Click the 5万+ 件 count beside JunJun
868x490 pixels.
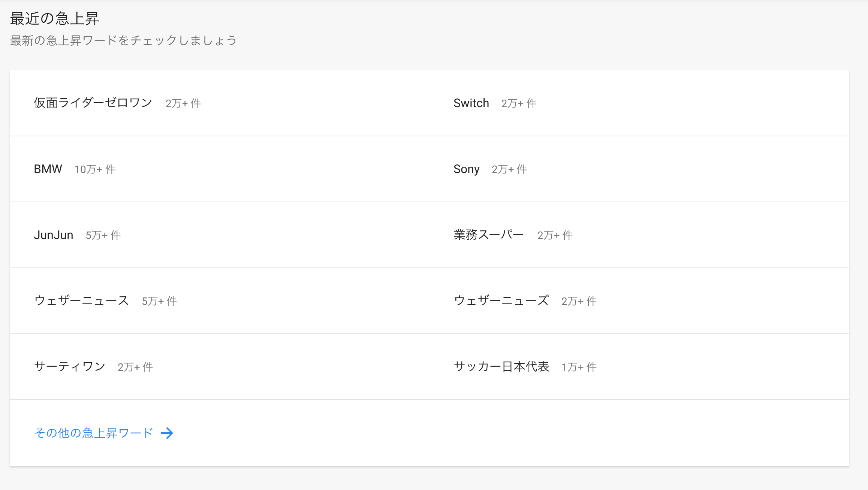(x=103, y=235)
